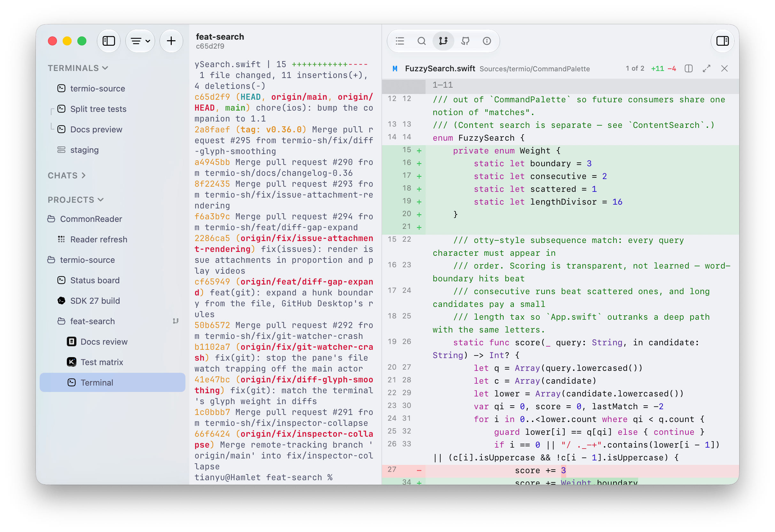Select the Reader refresh item
This screenshot has width=775, height=532.
(x=113, y=239)
